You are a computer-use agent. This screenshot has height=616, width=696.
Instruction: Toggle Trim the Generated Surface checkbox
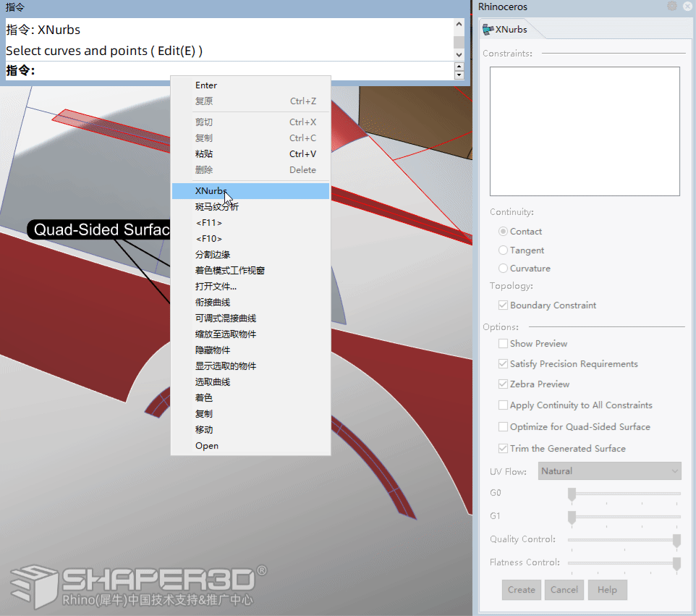click(503, 449)
